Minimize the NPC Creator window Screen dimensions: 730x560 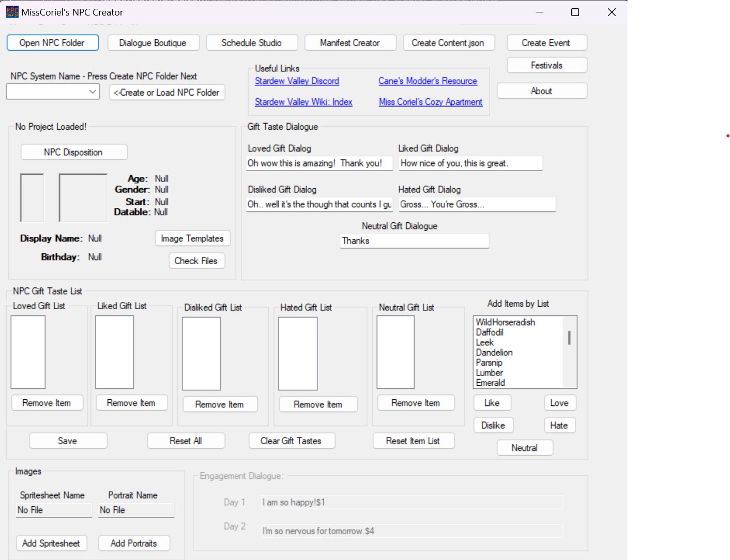click(x=539, y=12)
